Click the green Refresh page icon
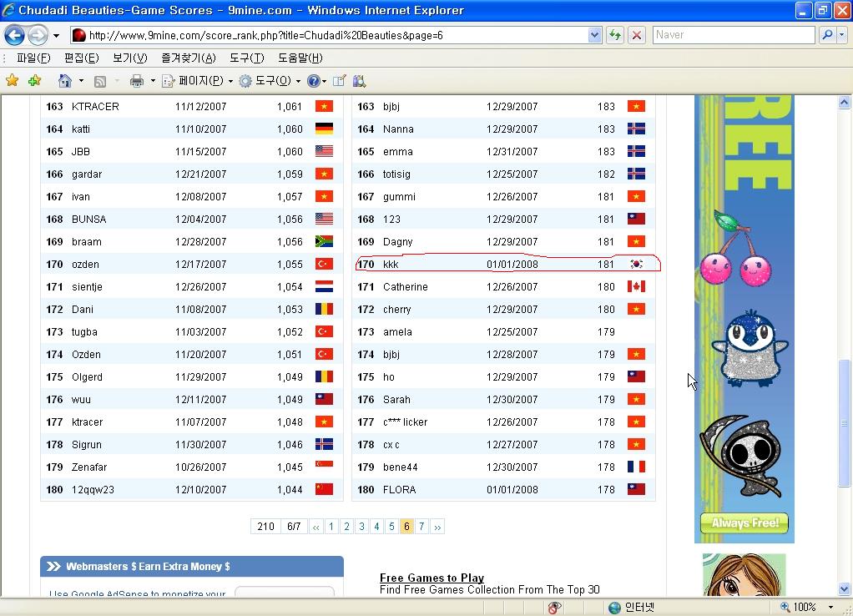The height and width of the screenshot is (616, 853). pyautogui.click(x=615, y=35)
